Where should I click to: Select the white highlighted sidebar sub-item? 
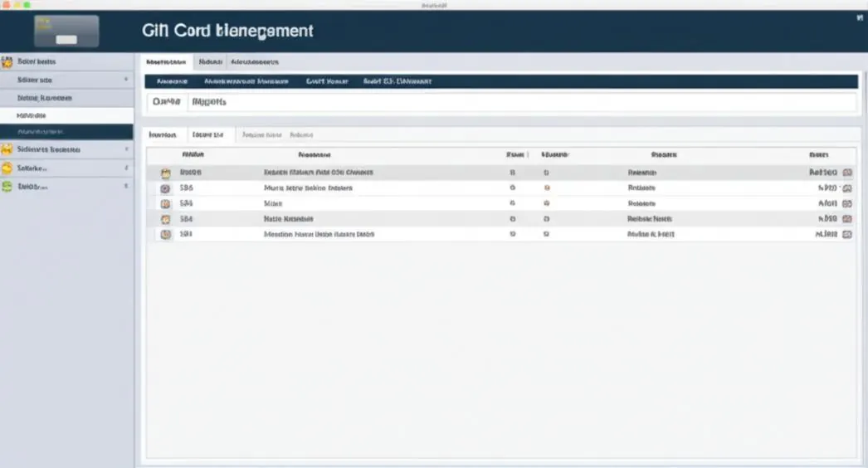(x=66, y=115)
